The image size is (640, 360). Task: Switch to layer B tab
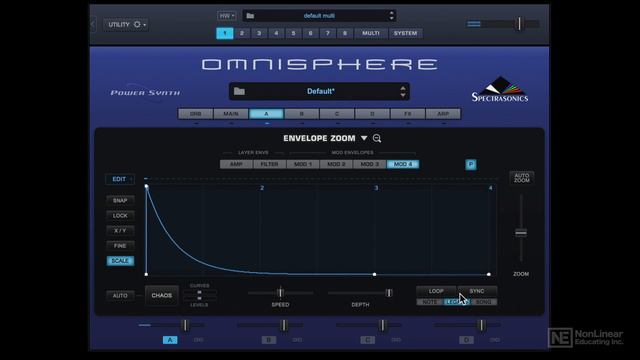coord(302,114)
